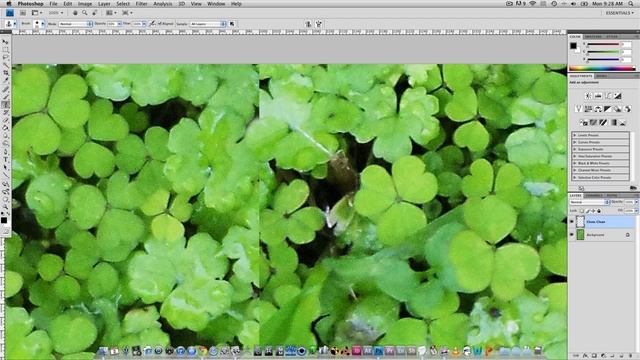
Task: Add a Levels adjustment
Action: [598, 96]
